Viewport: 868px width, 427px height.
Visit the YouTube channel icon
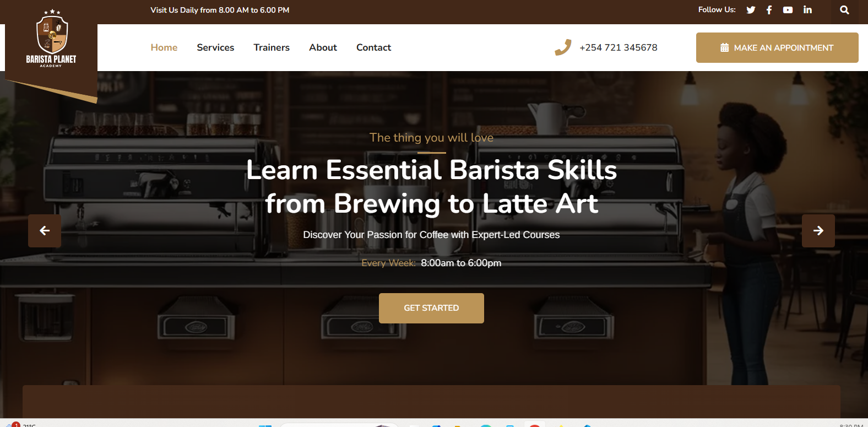point(788,10)
